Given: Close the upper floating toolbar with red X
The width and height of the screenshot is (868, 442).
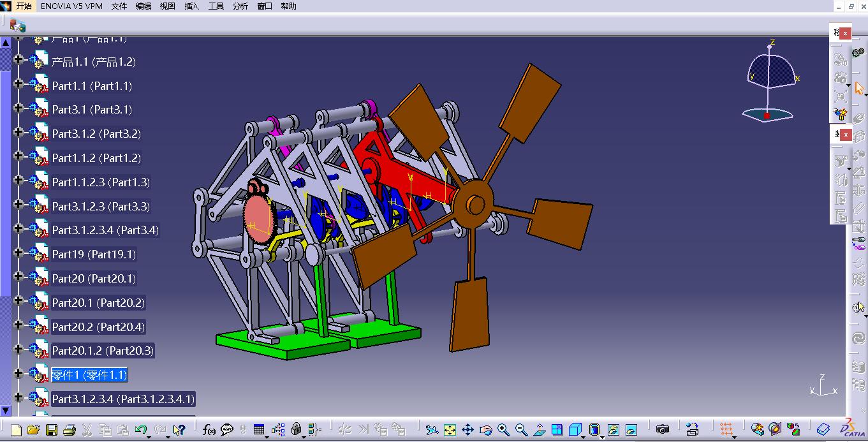Looking at the screenshot, I should (845, 33).
